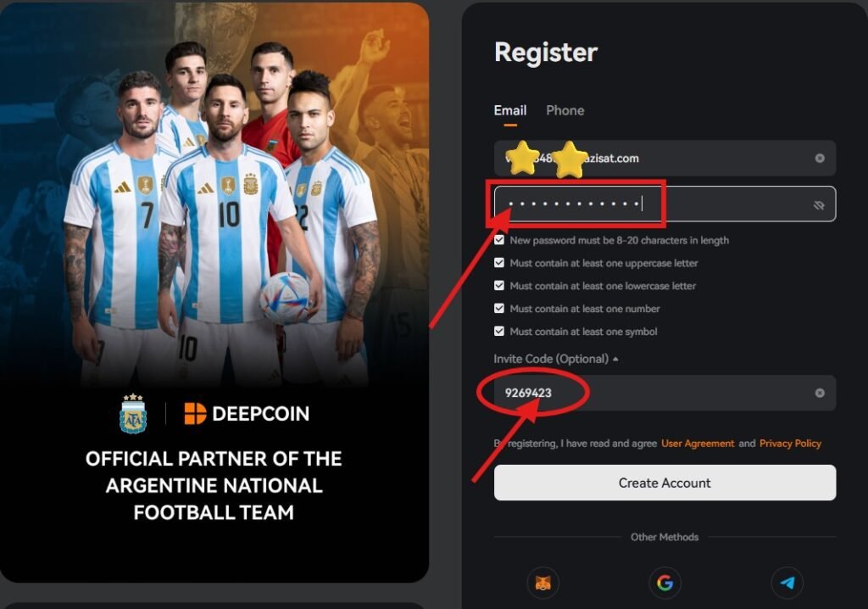Screen dimensions: 868x609
Task: Click the Deepcoin logo
Action: point(247,413)
